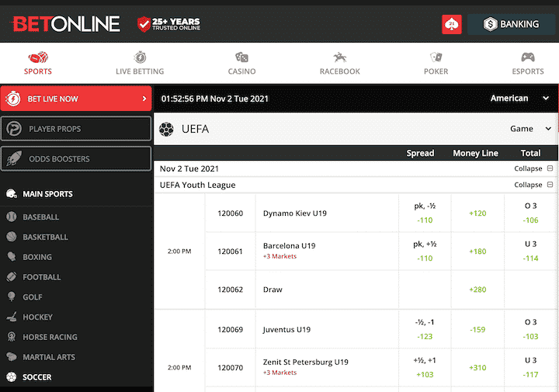Pick the Over 3 total at -106
This screenshot has height=392, width=559.
(530, 213)
